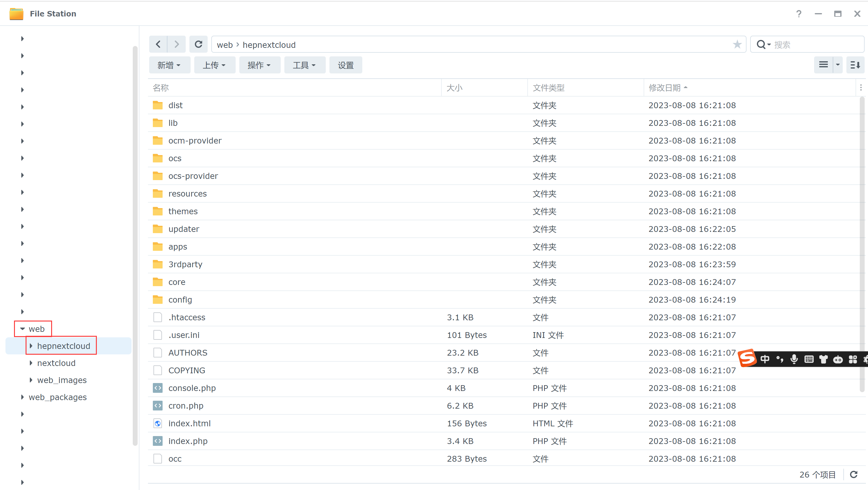Toggle Sogou microphone voice input
Viewport: 868px width, 490px height.
794,359
